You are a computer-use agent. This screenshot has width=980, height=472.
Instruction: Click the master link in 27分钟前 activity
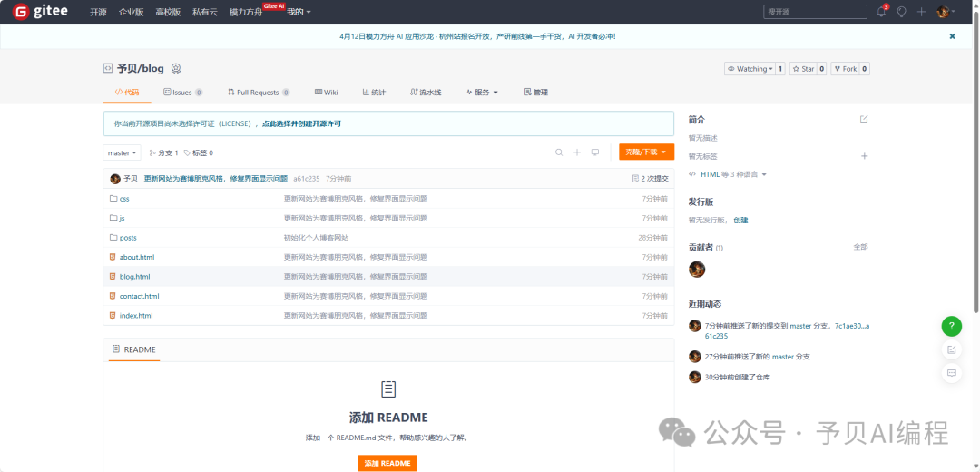tap(782, 357)
